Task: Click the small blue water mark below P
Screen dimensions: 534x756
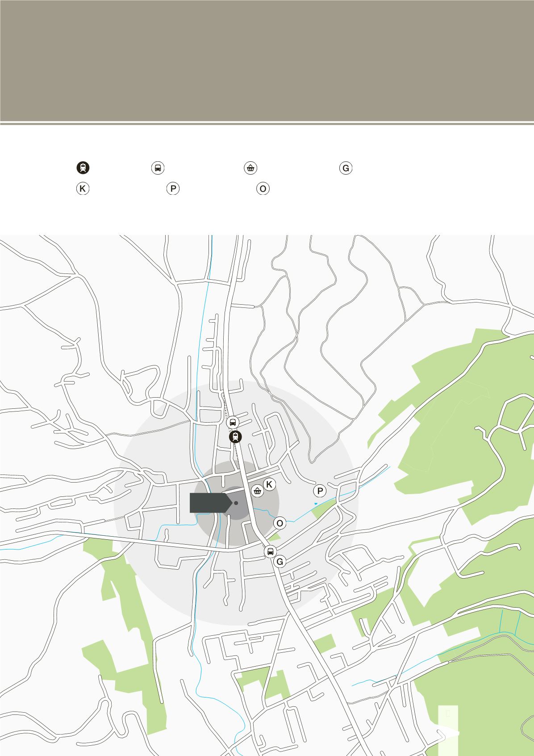Action: 316,504
